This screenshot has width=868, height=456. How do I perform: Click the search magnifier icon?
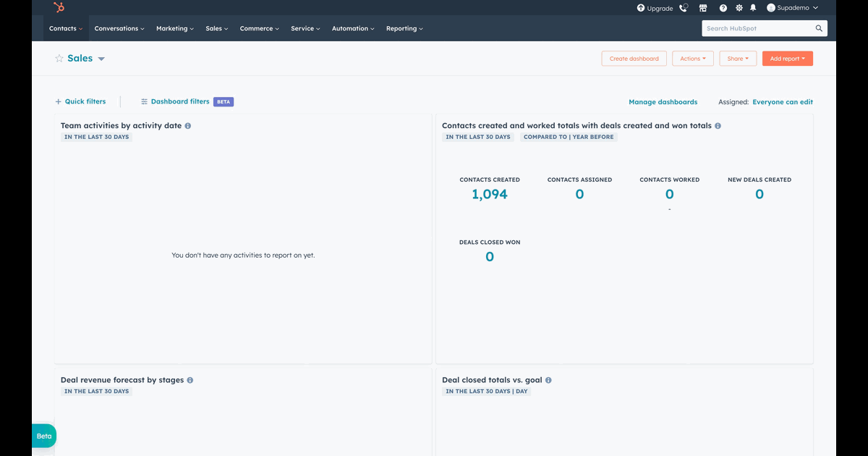tap(819, 28)
